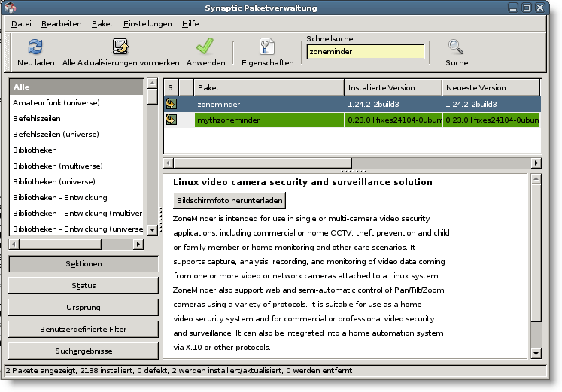The height and width of the screenshot is (392, 562).
Task: Sort by the Paket column header
Action: (269, 87)
